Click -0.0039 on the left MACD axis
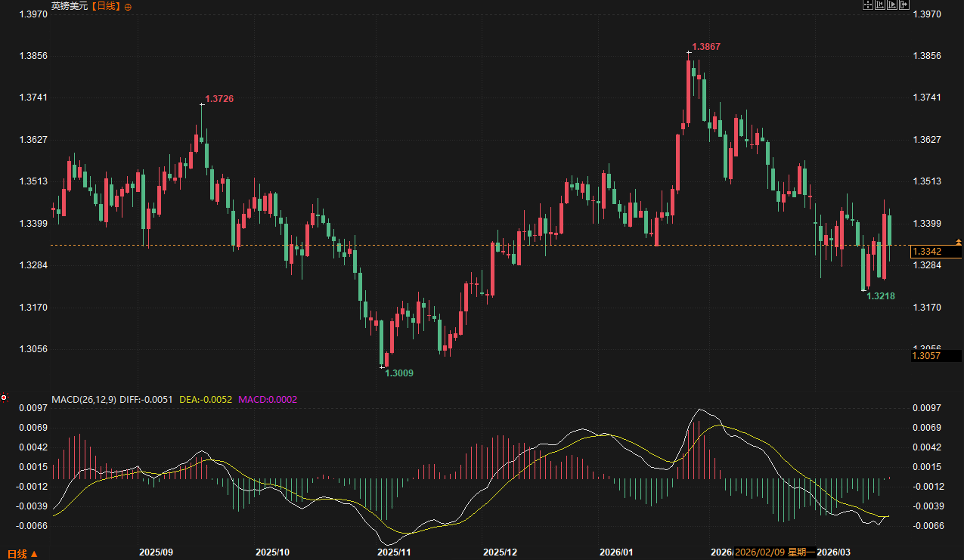The width and height of the screenshot is (964, 560). click(x=33, y=506)
